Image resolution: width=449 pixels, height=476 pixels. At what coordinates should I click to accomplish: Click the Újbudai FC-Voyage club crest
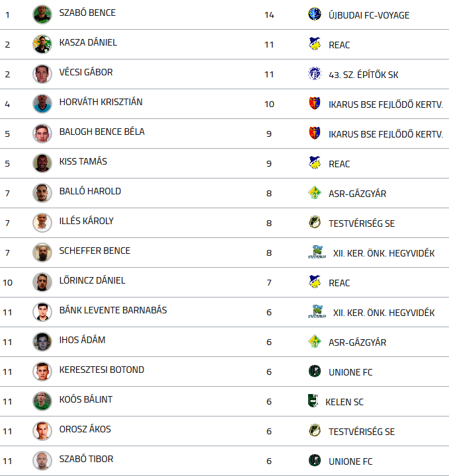pyautogui.click(x=315, y=14)
